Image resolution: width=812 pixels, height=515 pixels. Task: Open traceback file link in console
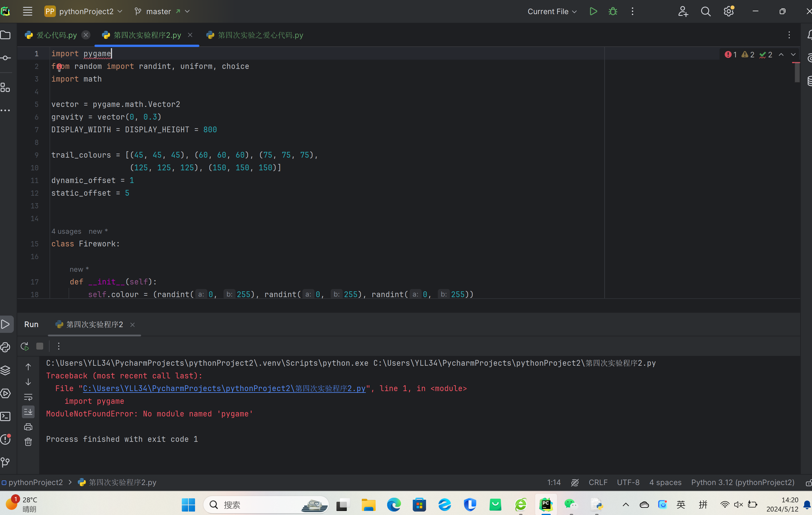pos(224,388)
